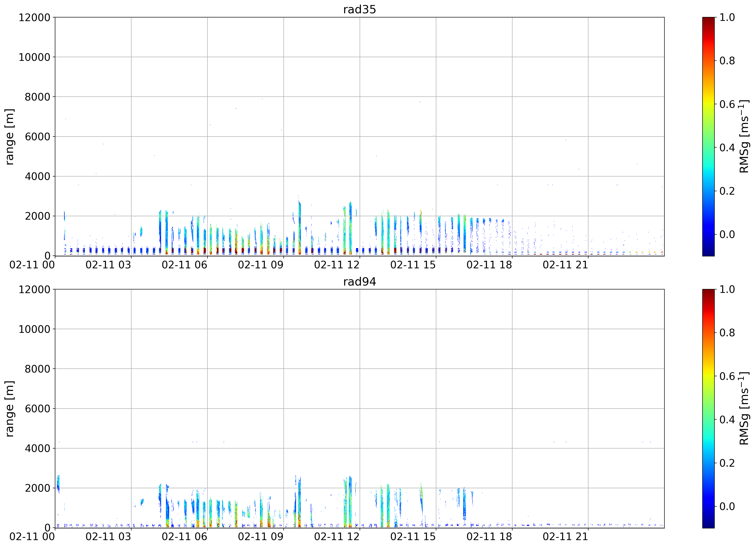
Task: Click the top plot's 12000 y-axis label
Action: pos(34,17)
